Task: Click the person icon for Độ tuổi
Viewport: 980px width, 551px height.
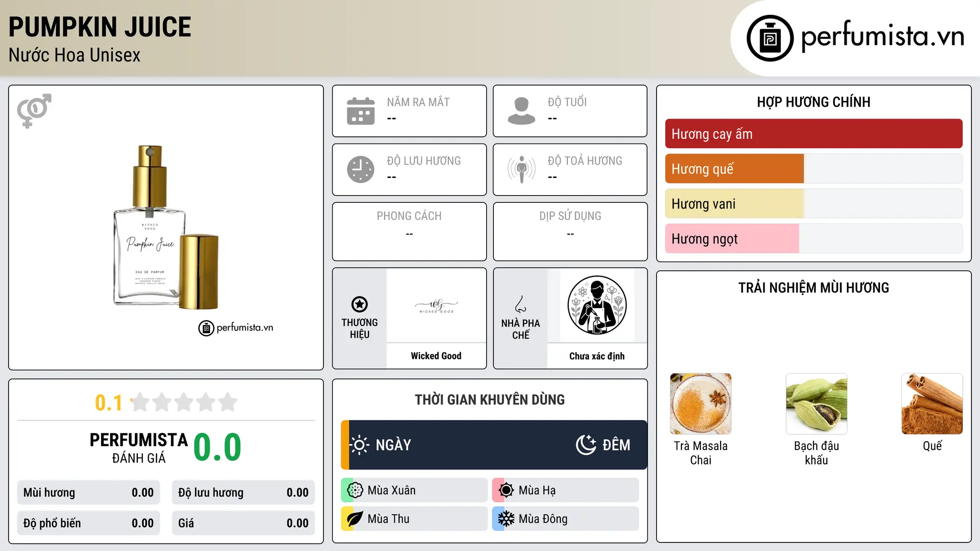Action: point(521,111)
